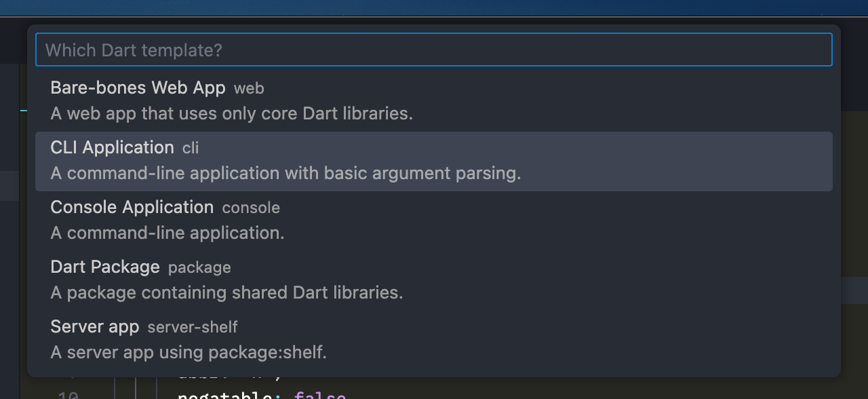Click "A server app using package:shelf" description
Viewport: 868px width, 399px height.
pos(189,352)
